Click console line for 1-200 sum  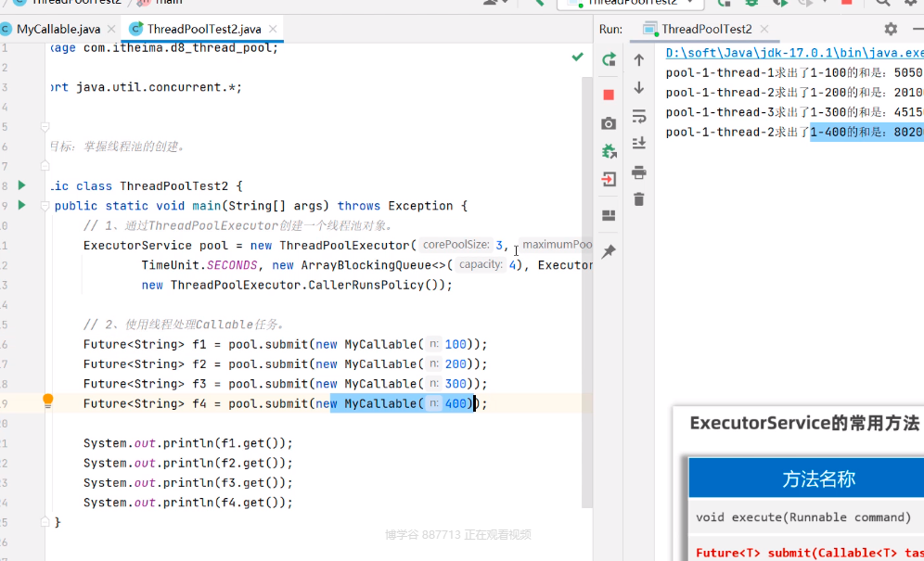[795, 93]
